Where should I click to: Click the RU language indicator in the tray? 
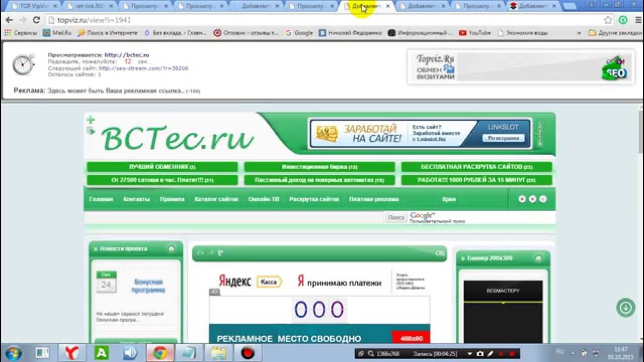pos(560,351)
